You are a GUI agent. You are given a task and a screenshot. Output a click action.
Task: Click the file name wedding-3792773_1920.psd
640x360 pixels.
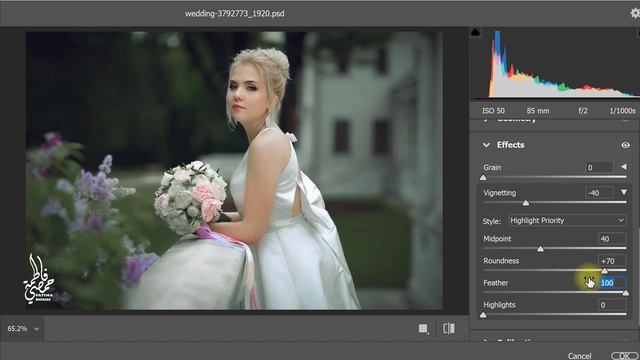coord(235,13)
